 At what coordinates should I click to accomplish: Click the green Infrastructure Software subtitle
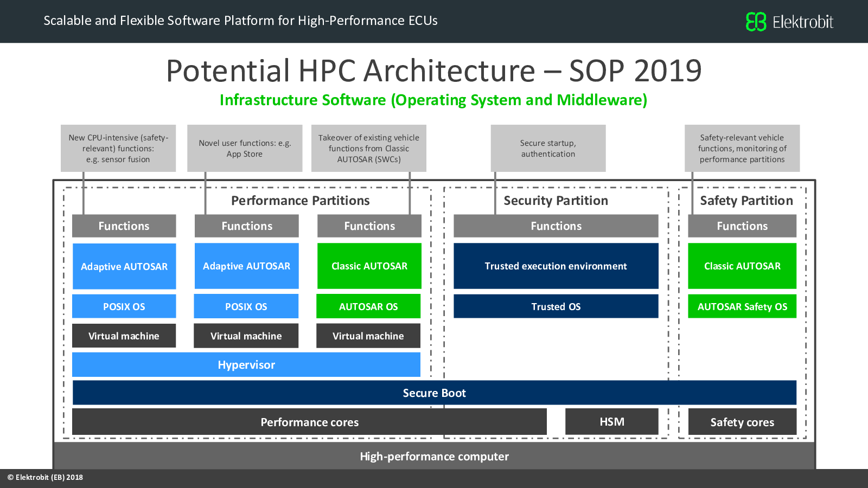(x=433, y=100)
